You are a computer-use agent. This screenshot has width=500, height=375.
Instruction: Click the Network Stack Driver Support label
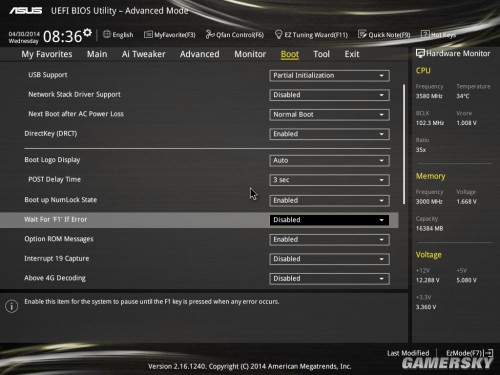74,94
